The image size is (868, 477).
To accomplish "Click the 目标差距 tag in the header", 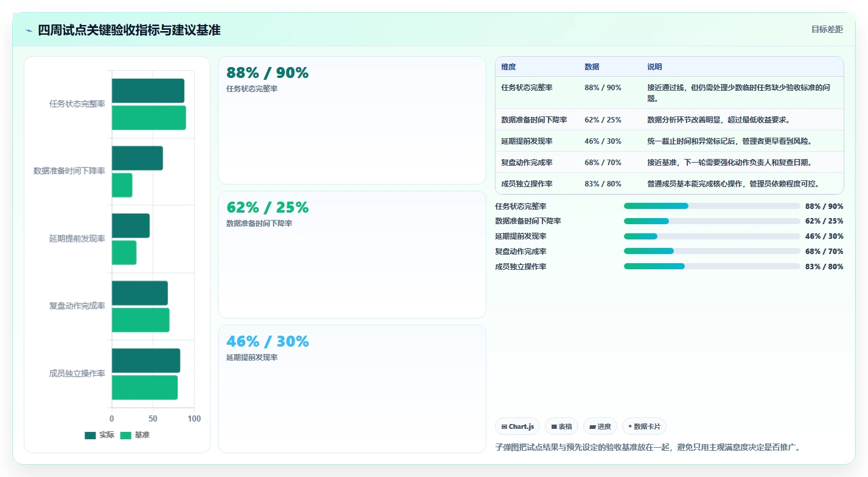I will [827, 29].
